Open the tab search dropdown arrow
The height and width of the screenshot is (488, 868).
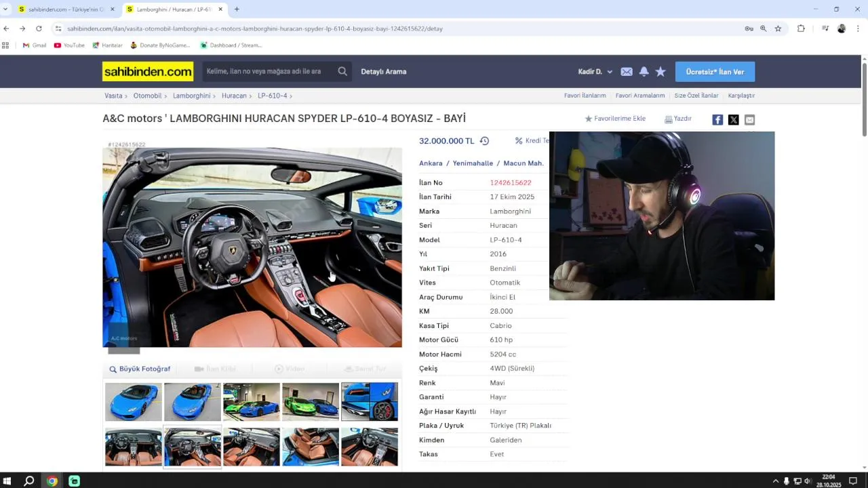point(5,9)
